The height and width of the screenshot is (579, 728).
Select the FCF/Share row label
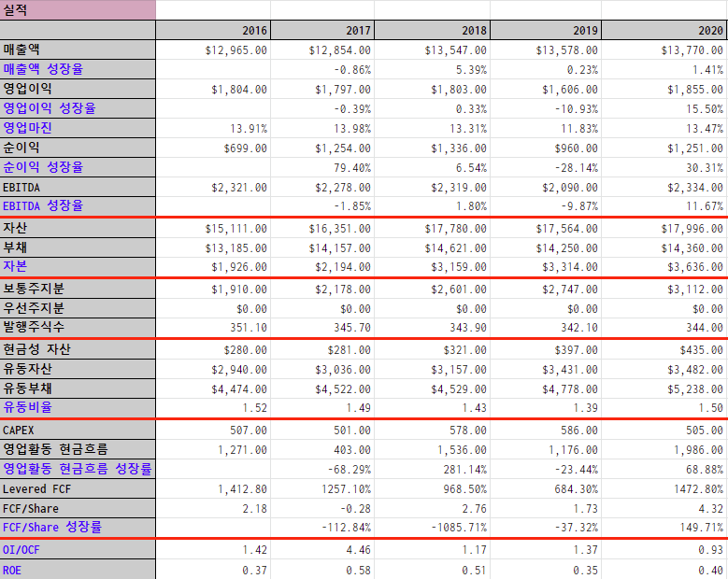[x=78, y=508]
